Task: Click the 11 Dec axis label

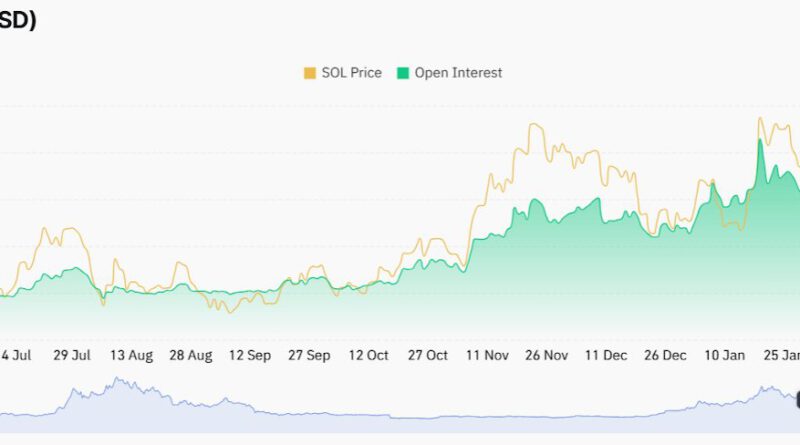Action: [606, 355]
